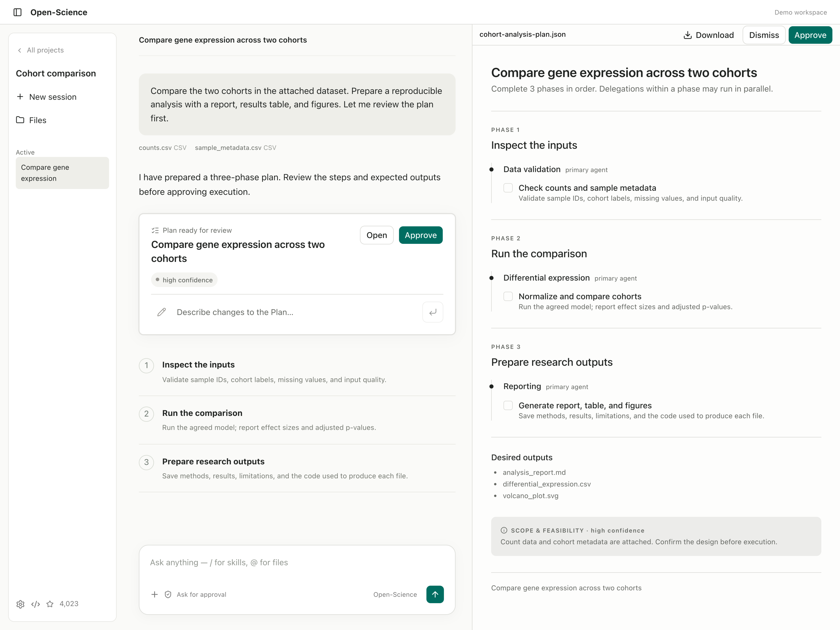
Task: Check the Generate report, table, and figures box
Action: (508, 406)
